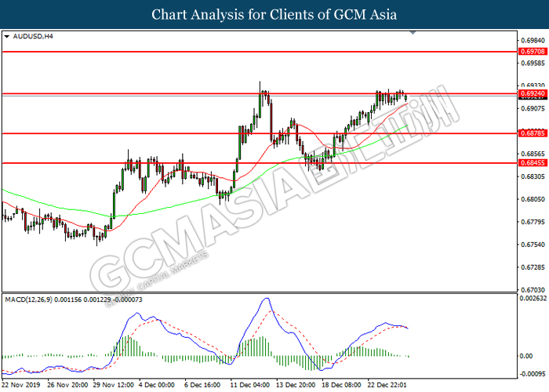Click the 11 Dec 04:00 time label
The width and height of the screenshot is (549, 392).
click(250, 385)
